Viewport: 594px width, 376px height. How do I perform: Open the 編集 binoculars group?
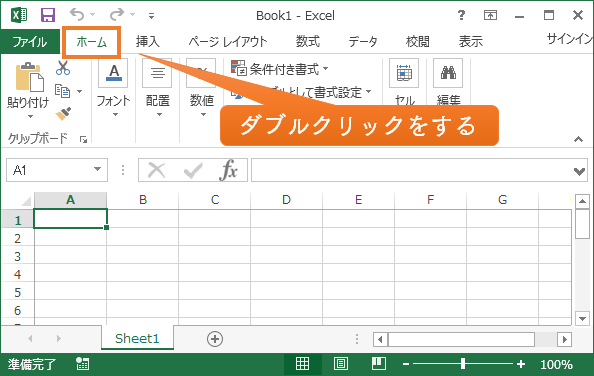pos(448,83)
